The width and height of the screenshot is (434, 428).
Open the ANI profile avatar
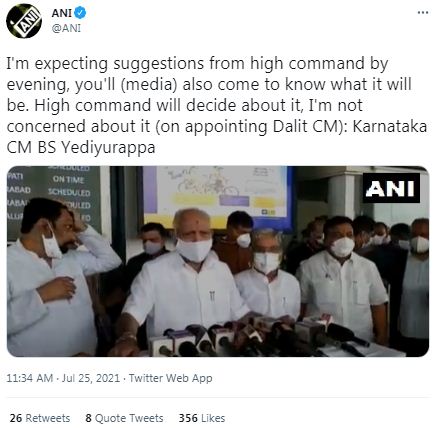tap(23, 21)
